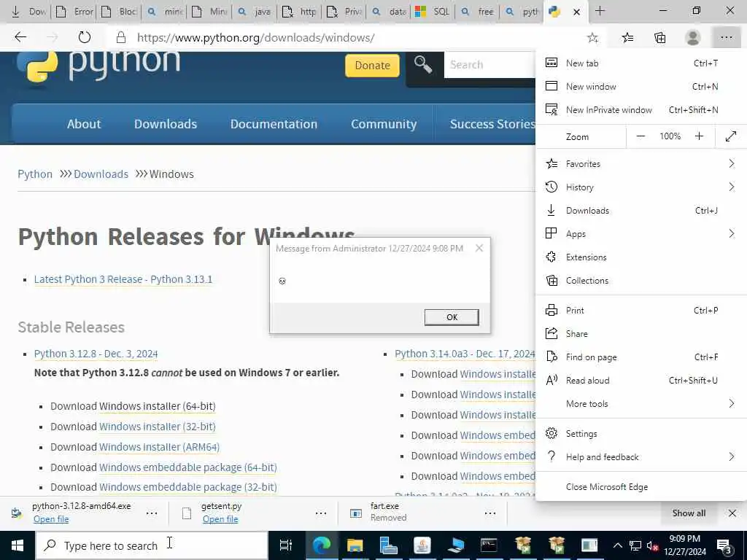Click OK in the message dialog

click(x=452, y=317)
